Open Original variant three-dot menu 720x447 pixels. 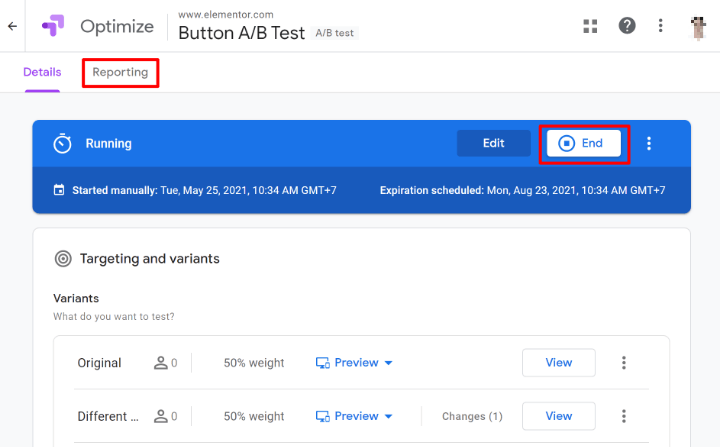coord(624,363)
